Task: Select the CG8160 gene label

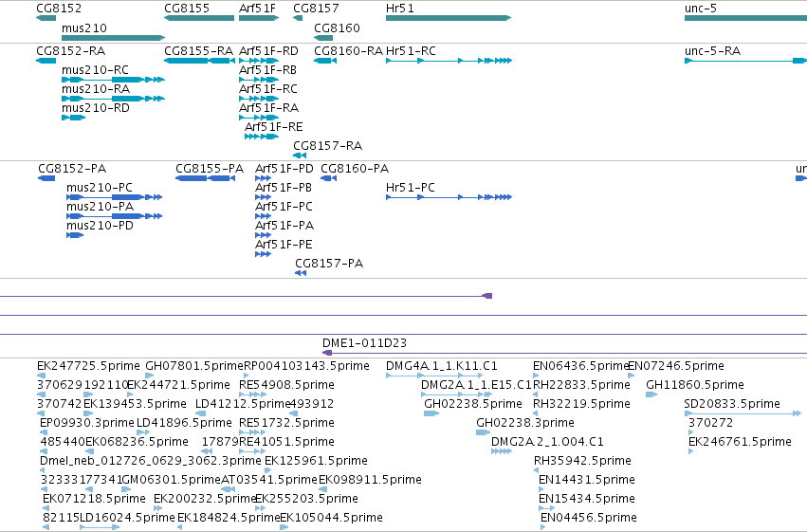Action: click(337, 28)
